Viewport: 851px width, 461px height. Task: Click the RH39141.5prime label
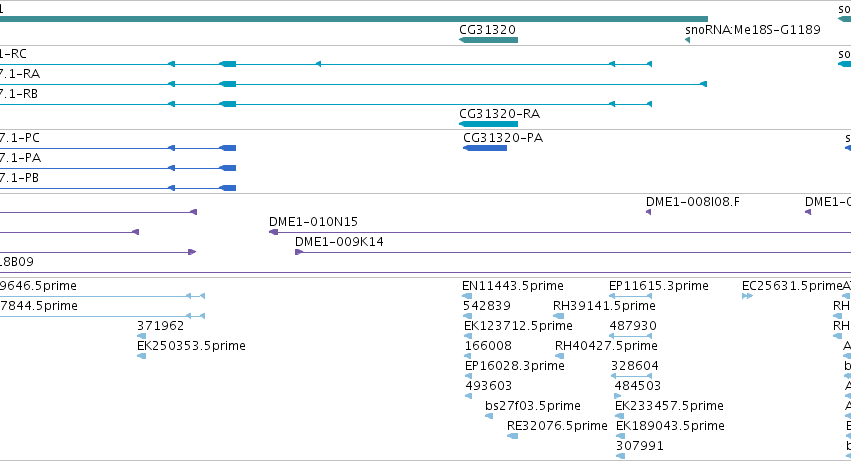pos(604,306)
